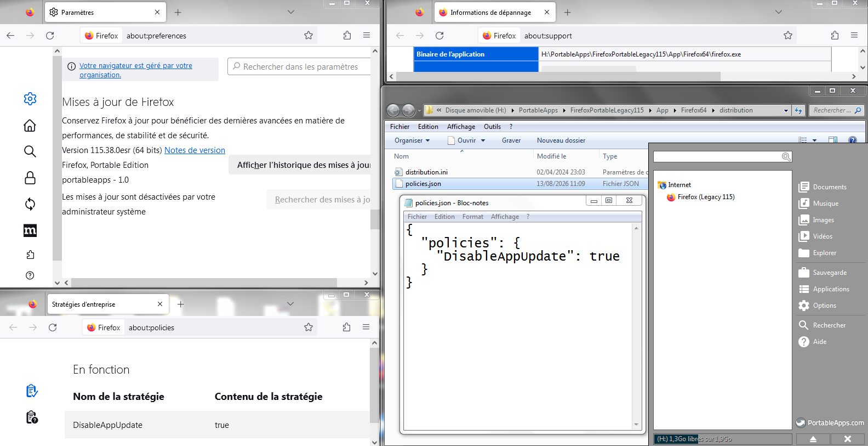Expand view options dropdown in Explorer toolbar

click(815, 140)
